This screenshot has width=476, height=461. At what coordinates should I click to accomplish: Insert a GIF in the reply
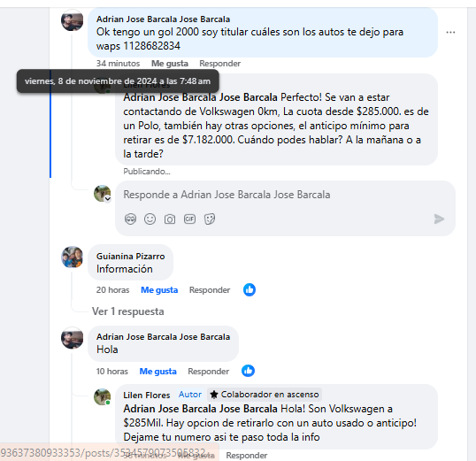(x=189, y=219)
